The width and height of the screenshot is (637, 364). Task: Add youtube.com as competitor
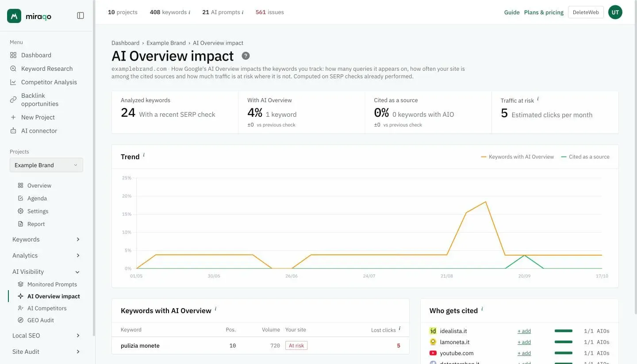[x=524, y=353]
